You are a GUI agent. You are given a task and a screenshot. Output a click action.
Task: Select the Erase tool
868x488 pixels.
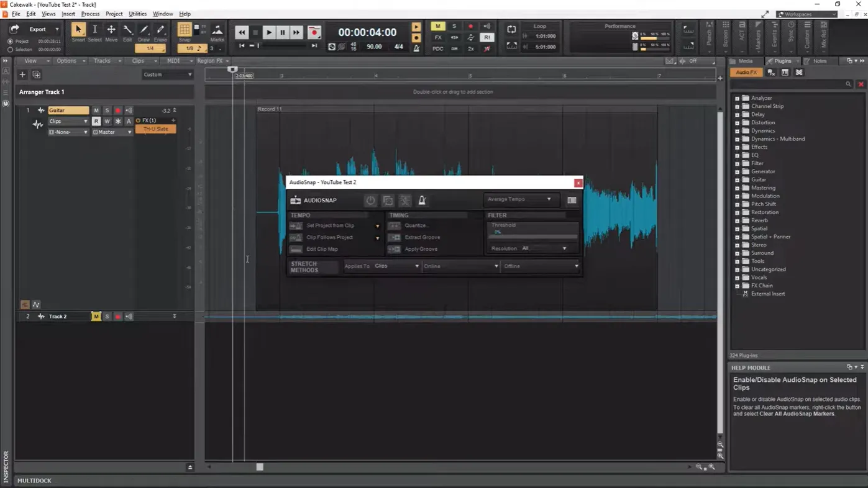click(160, 29)
